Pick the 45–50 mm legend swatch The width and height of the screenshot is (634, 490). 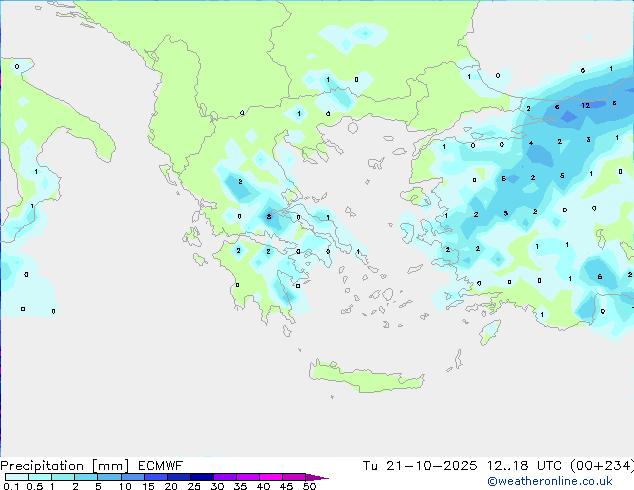294,477
